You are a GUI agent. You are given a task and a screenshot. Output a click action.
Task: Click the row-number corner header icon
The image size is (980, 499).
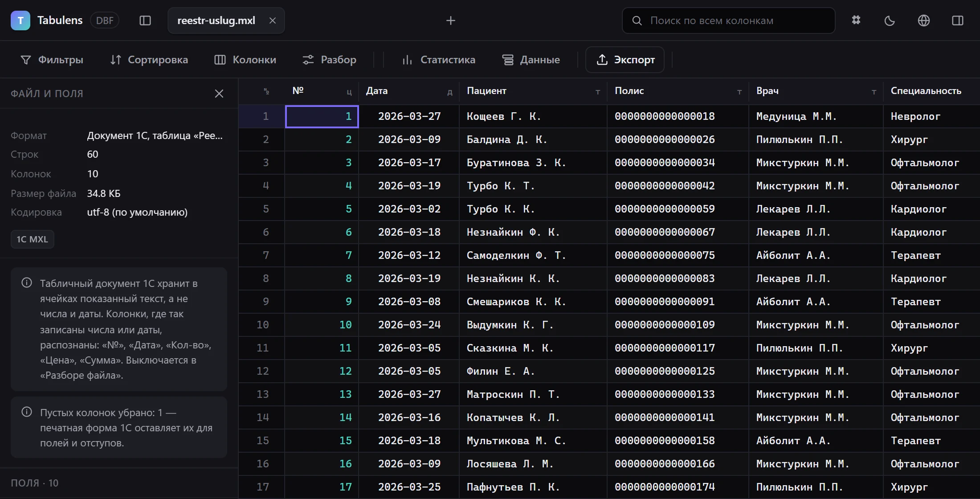tap(266, 91)
